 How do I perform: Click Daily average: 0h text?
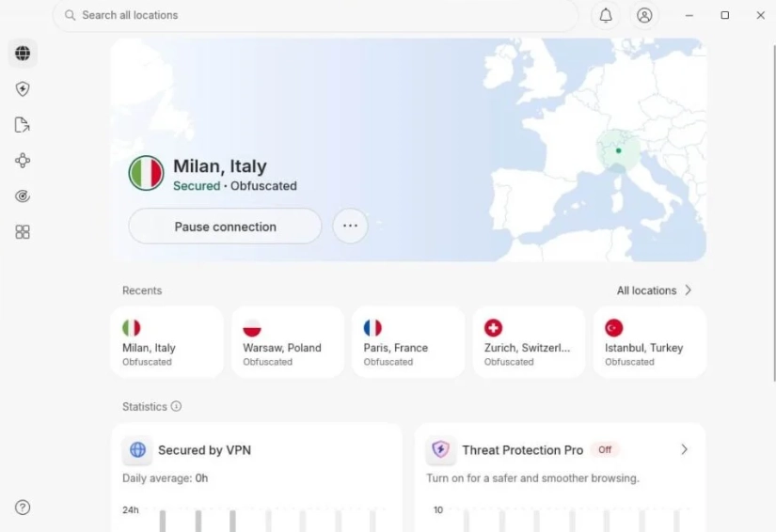click(x=166, y=478)
